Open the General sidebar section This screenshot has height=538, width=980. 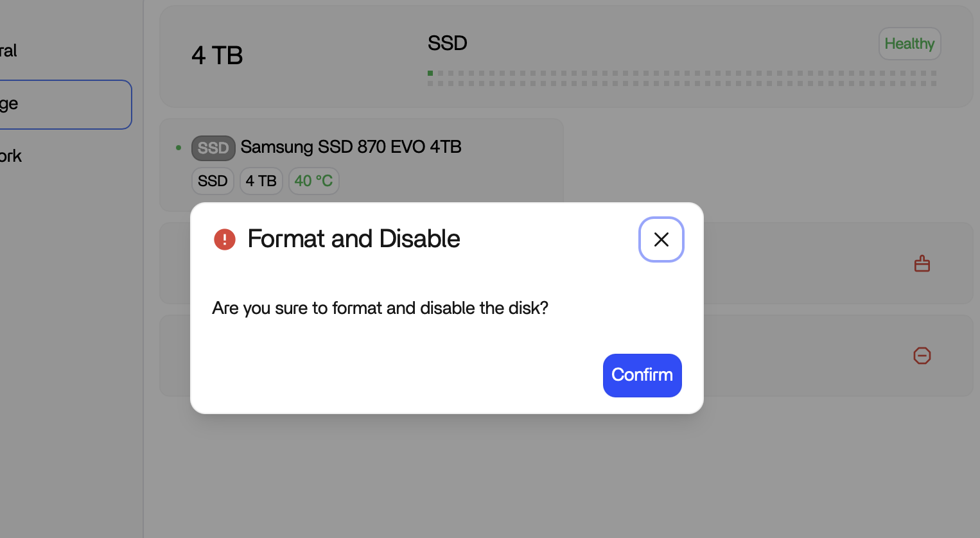tap(9, 51)
